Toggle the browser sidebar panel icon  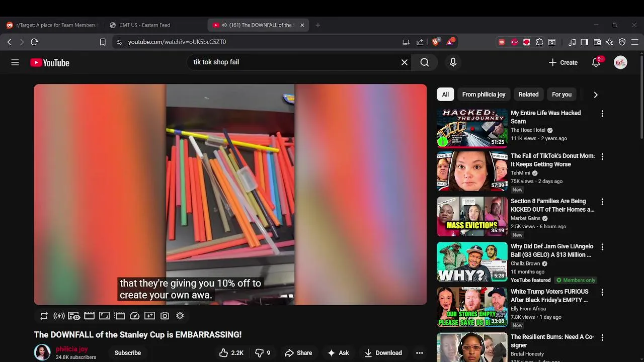584,42
